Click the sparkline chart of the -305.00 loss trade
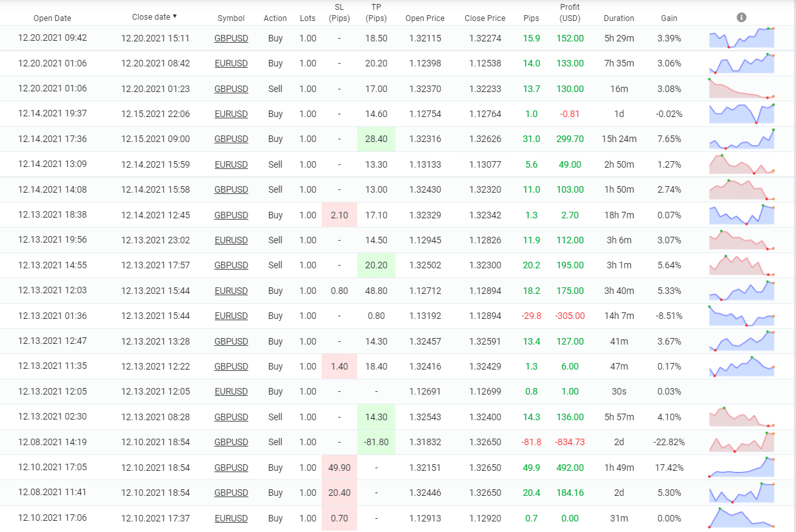 (x=741, y=316)
